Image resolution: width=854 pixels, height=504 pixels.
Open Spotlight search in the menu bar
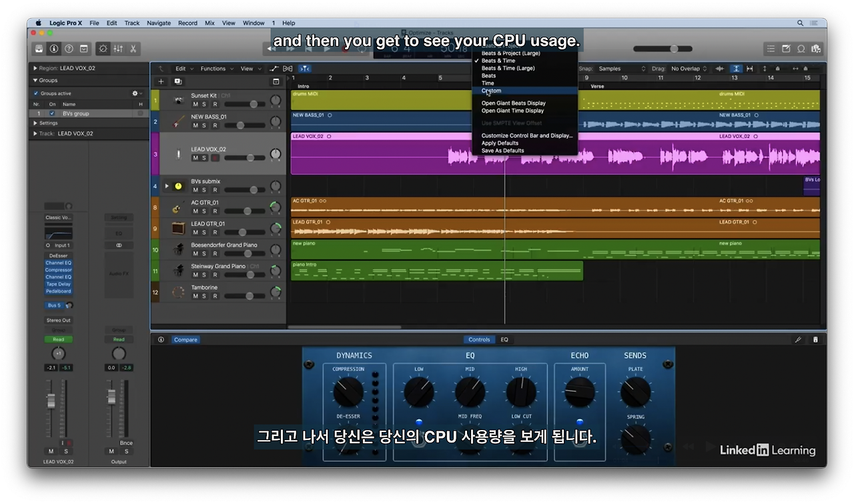[800, 23]
